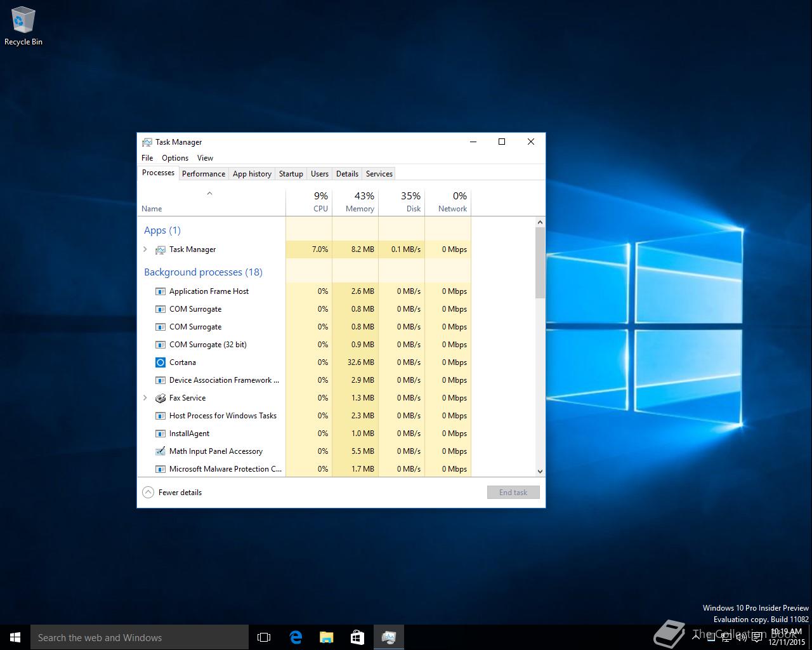This screenshot has height=650, width=812.
Task: Open the Recycle Bin desktop icon
Action: (x=23, y=26)
